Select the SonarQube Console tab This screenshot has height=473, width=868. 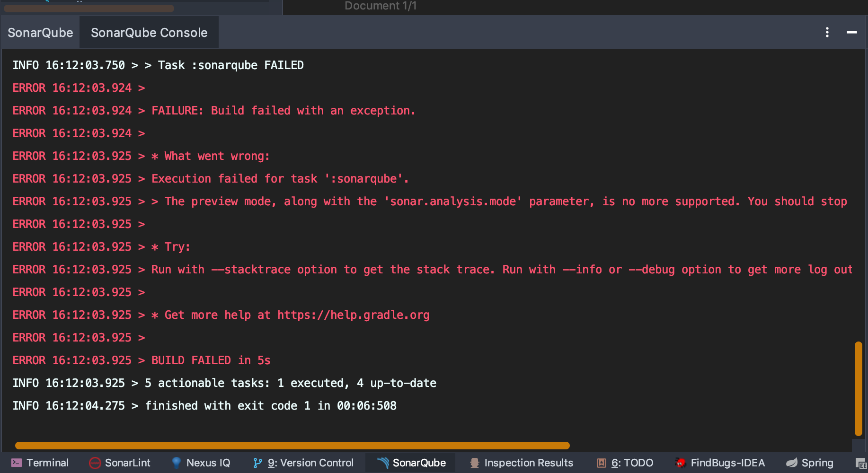149,33
